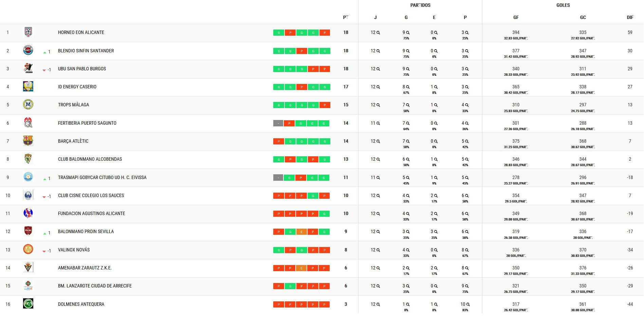Click magnifier next to Fertiberia's 11 games played
This screenshot has height=317, width=644.
tap(378, 123)
